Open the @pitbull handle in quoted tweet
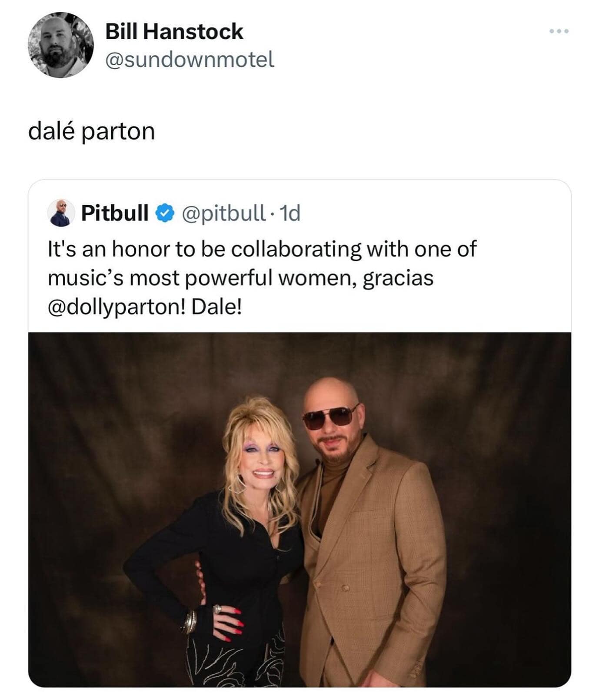The height and width of the screenshot is (700, 599). tap(223, 213)
